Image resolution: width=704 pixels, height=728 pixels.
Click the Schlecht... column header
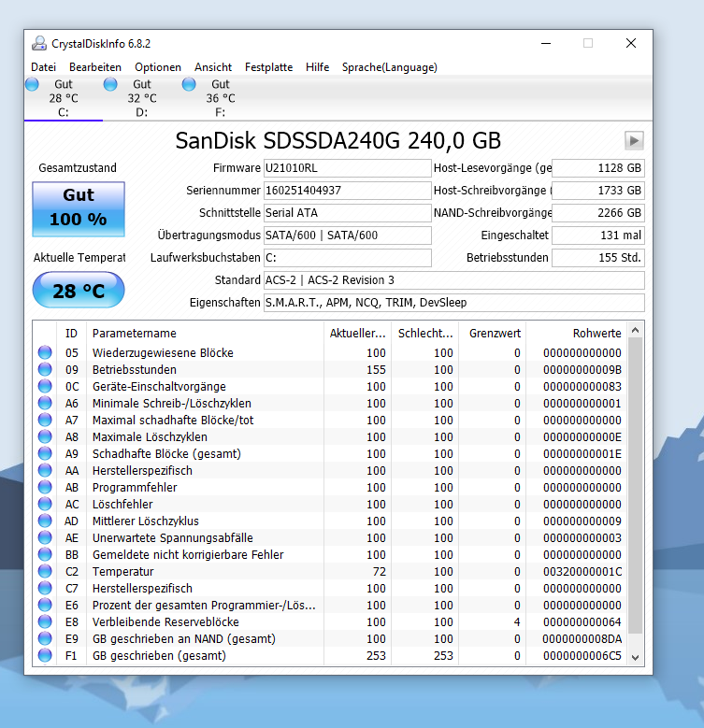424,333
